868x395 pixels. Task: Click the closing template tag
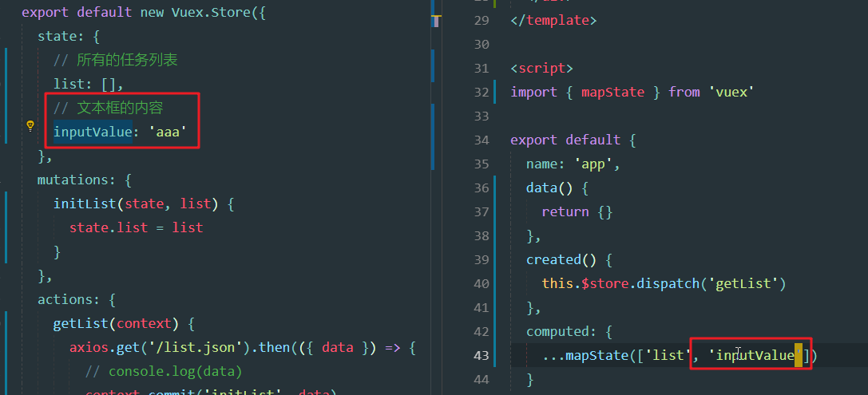[x=553, y=20]
